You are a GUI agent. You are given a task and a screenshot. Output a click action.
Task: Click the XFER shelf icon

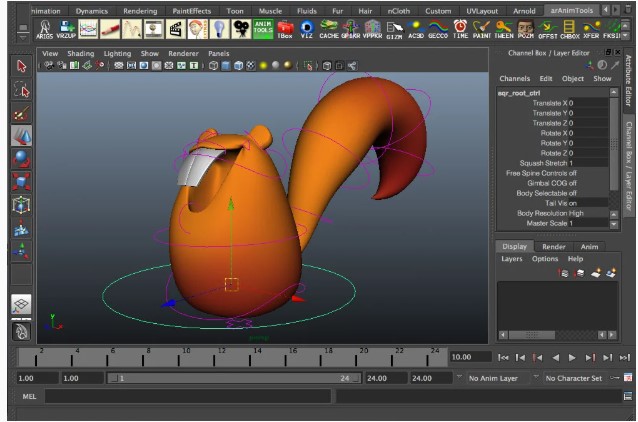pyautogui.click(x=591, y=29)
